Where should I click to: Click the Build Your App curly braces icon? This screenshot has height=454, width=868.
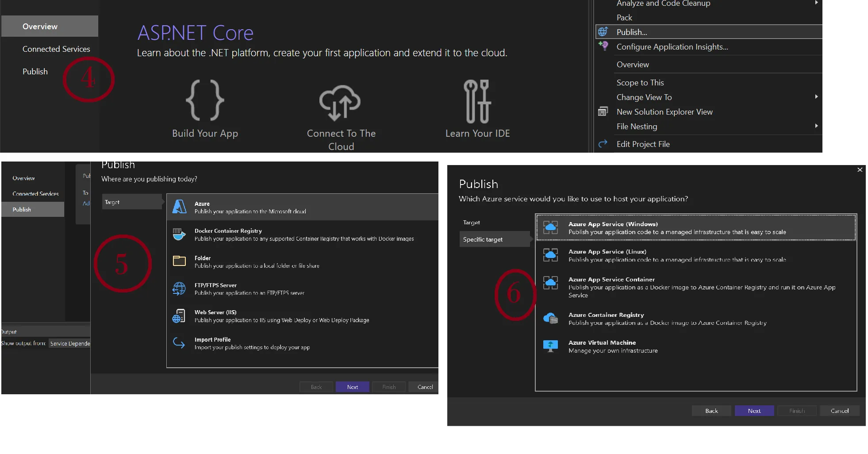coord(205,100)
